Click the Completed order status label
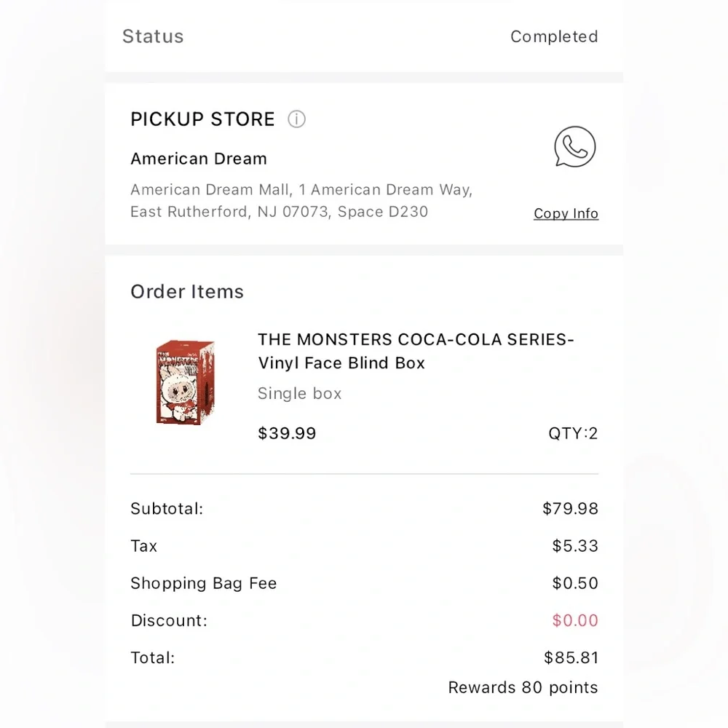Viewport: 728px width, 728px height. 554,36
